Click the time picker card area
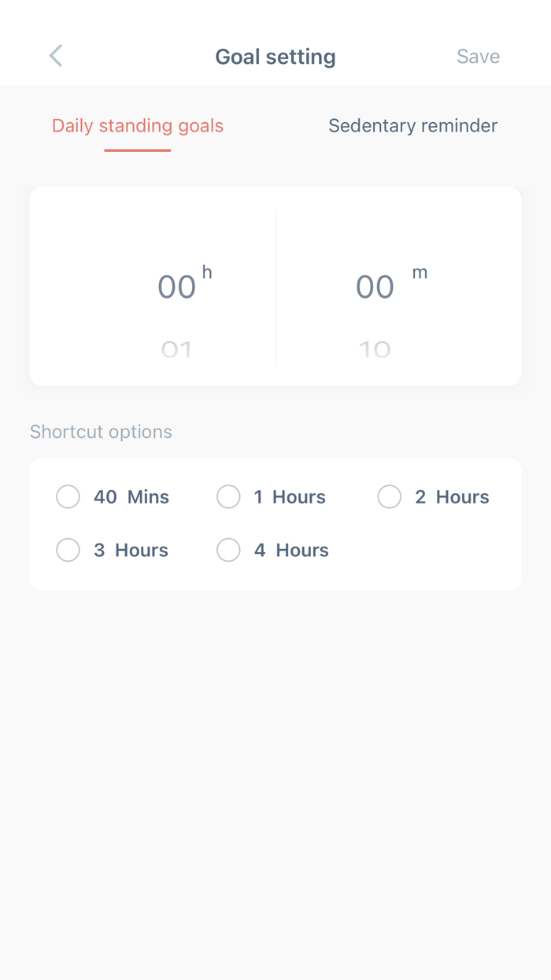Image resolution: width=551 pixels, height=980 pixels. (x=275, y=286)
